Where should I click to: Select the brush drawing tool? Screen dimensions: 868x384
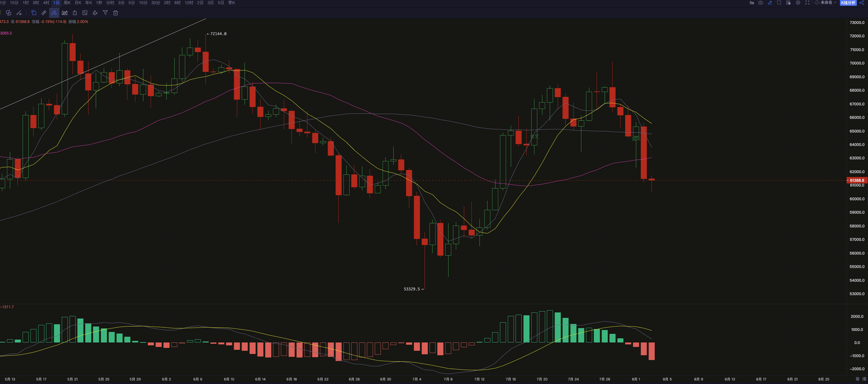(x=54, y=13)
